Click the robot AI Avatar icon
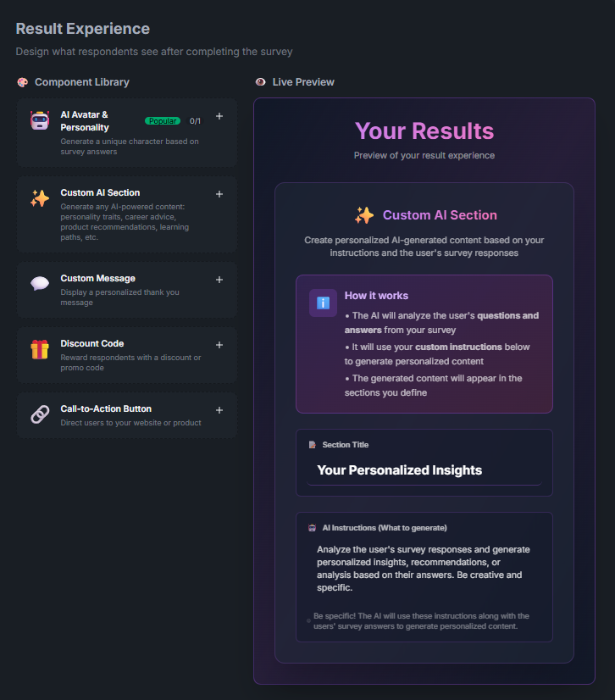Viewport: 615px width, 700px height. pos(40,121)
